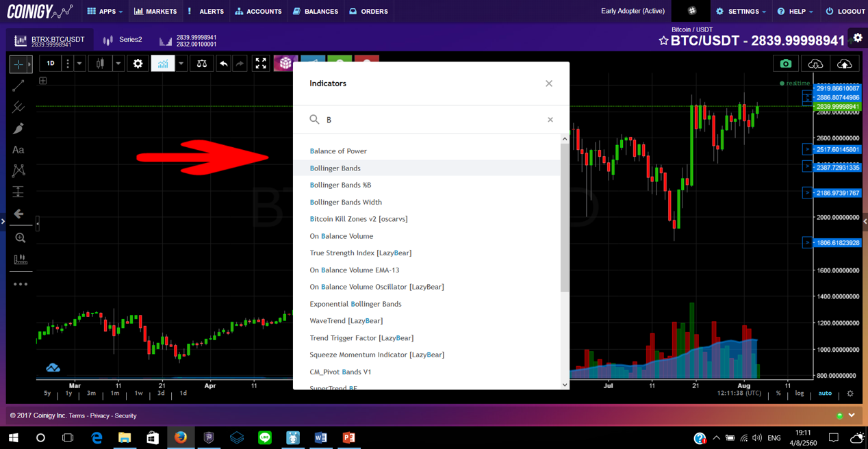Screen dimensions: 868x449
Task: Expand the left sidebar panel arrow
Action: tap(3, 222)
